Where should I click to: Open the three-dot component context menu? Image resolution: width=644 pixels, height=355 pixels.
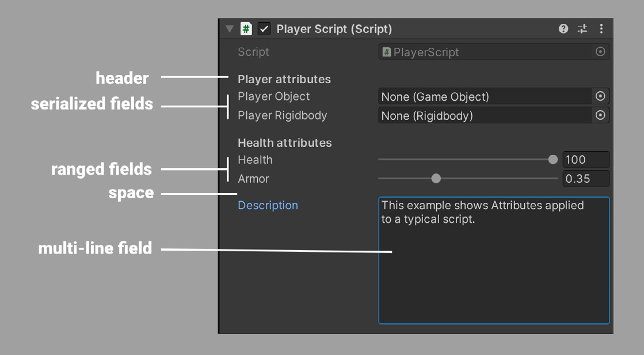(601, 28)
